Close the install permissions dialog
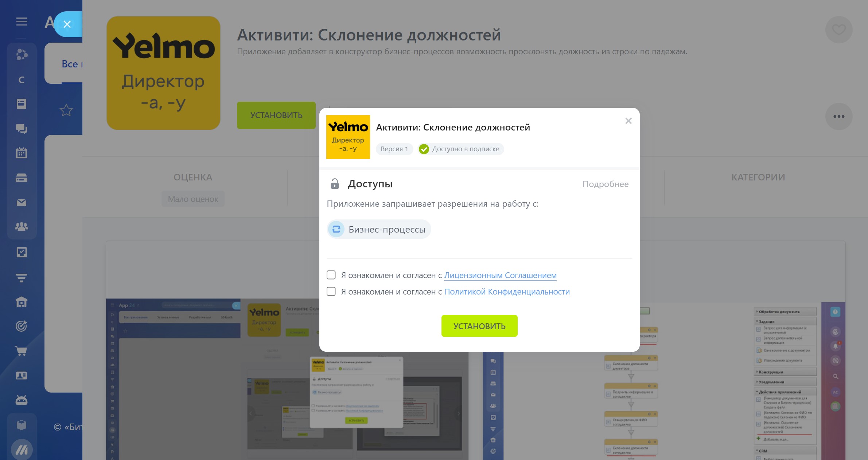This screenshot has height=460, width=868. [x=628, y=121]
